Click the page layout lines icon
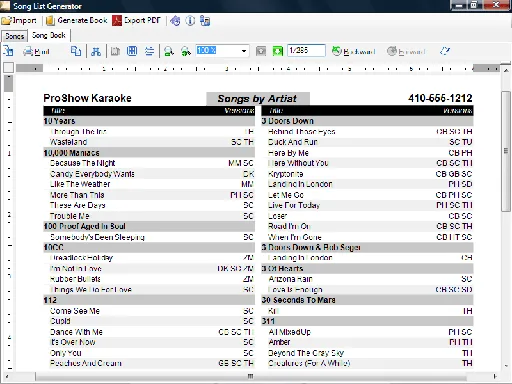This screenshot has height=384, width=512. (149, 51)
